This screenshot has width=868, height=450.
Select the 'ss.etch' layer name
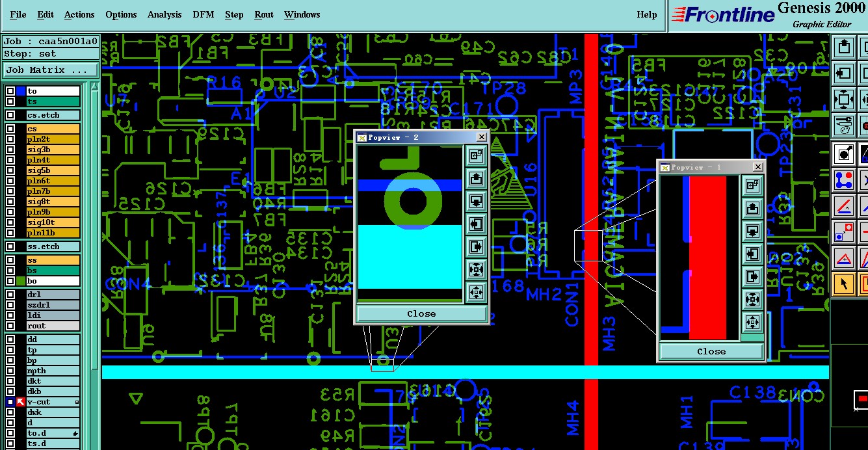pos(53,246)
